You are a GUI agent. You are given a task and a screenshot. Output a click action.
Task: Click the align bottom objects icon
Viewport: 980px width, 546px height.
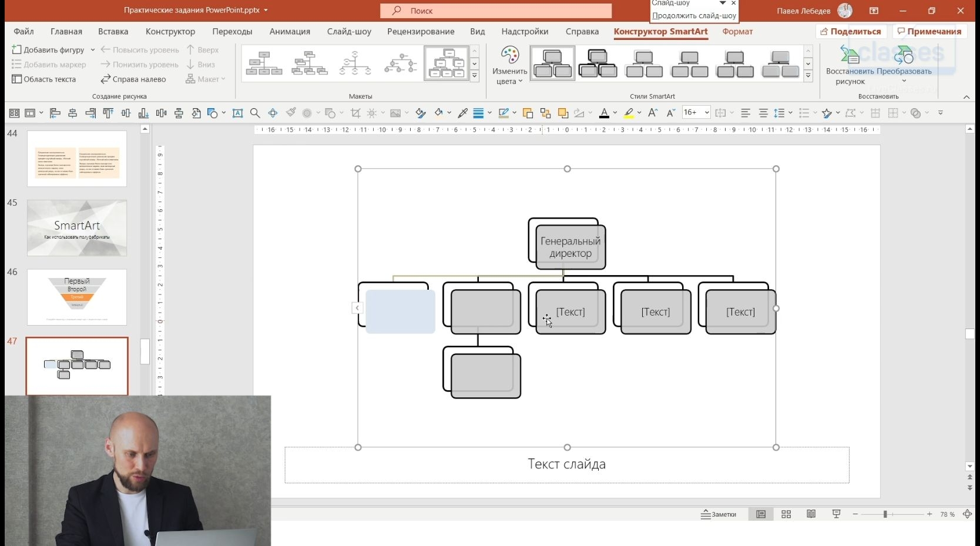[143, 113]
